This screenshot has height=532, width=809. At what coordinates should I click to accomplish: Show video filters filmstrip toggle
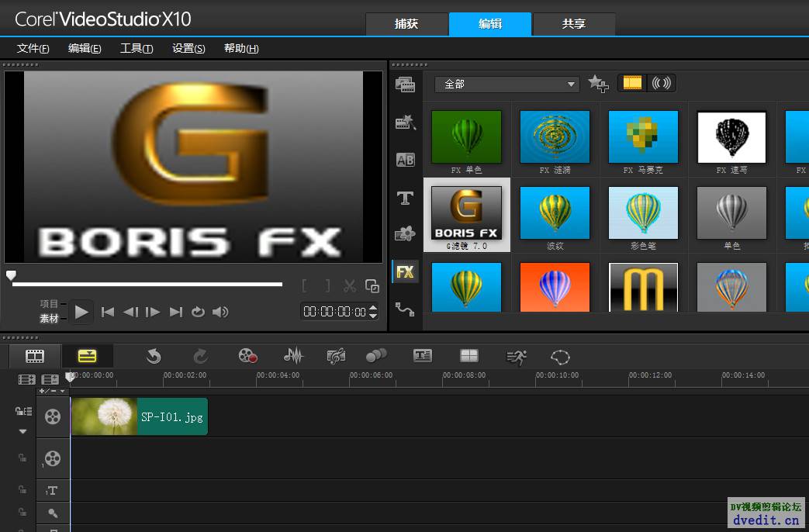click(632, 83)
